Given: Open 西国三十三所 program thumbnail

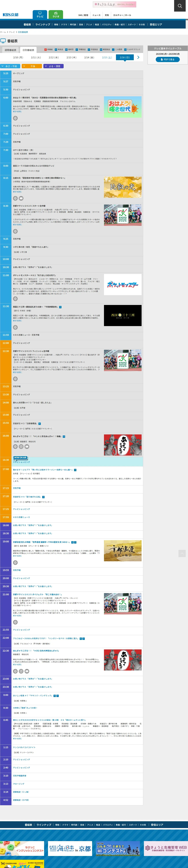Looking at the screenshot, I should tap(123, 315).
